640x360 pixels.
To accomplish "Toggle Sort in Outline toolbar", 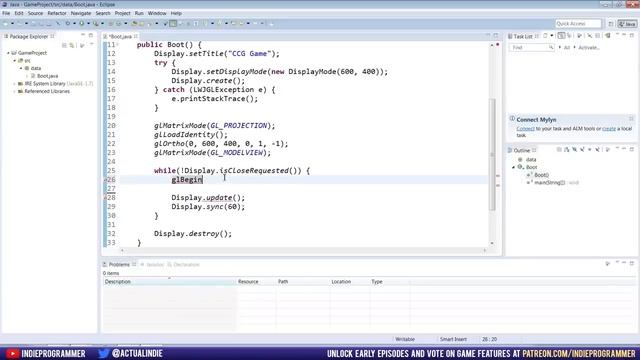I will coord(567,150).
